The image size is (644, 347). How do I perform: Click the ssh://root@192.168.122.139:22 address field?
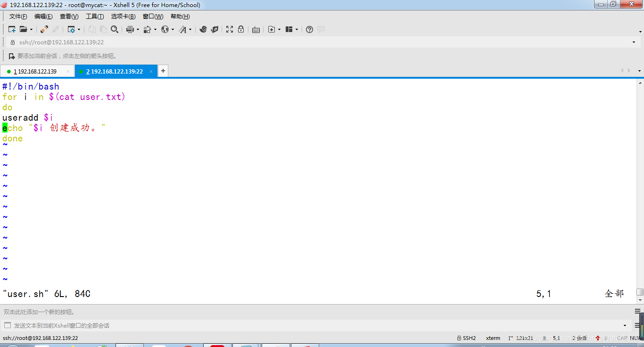coord(322,42)
